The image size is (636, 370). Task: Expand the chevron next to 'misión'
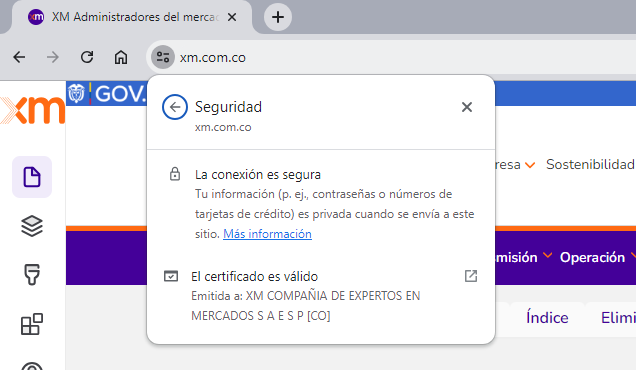pyautogui.click(x=548, y=255)
